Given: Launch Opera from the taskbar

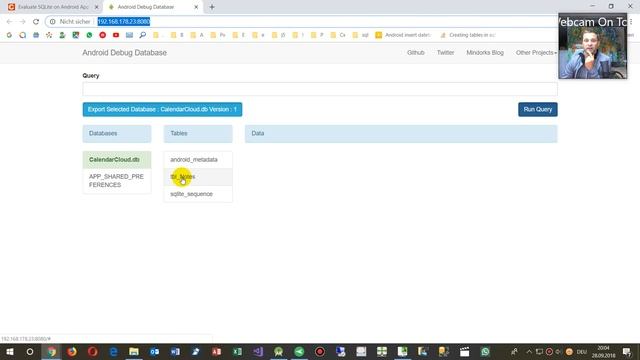Looking at the screenshot, I should tap(93, 351).
